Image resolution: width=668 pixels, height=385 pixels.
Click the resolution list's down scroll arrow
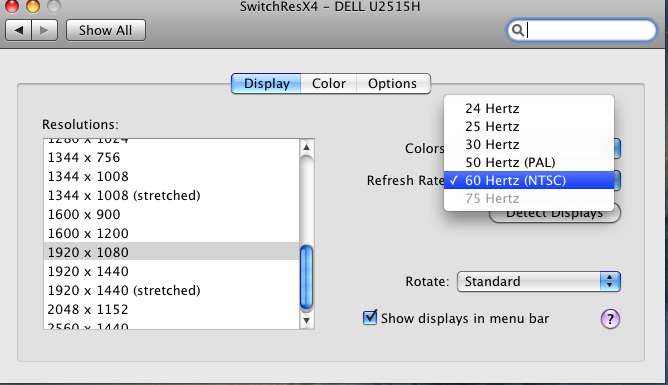click(306, 320)
